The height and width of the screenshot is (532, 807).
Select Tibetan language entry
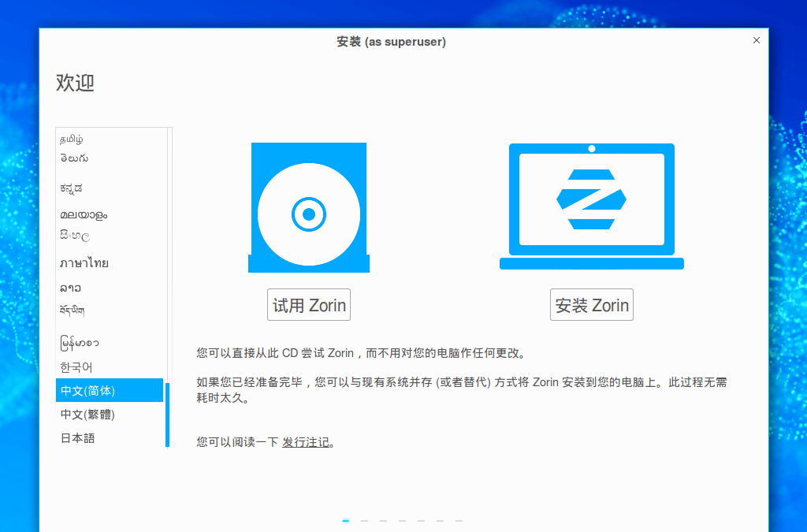(109, 311)
